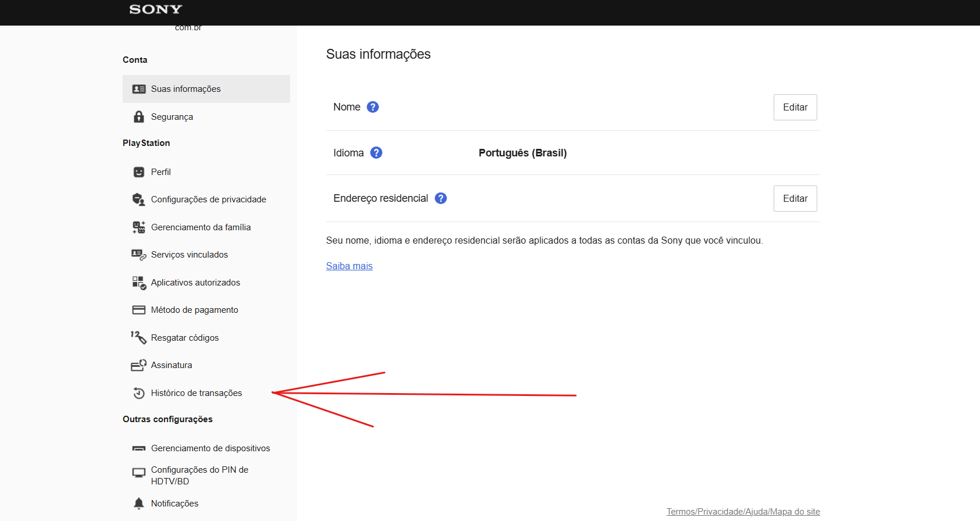The width and height of the screenshot is (980, 521).
Task: Click the Resgatar códigos icon
Action: pos(138,337)
